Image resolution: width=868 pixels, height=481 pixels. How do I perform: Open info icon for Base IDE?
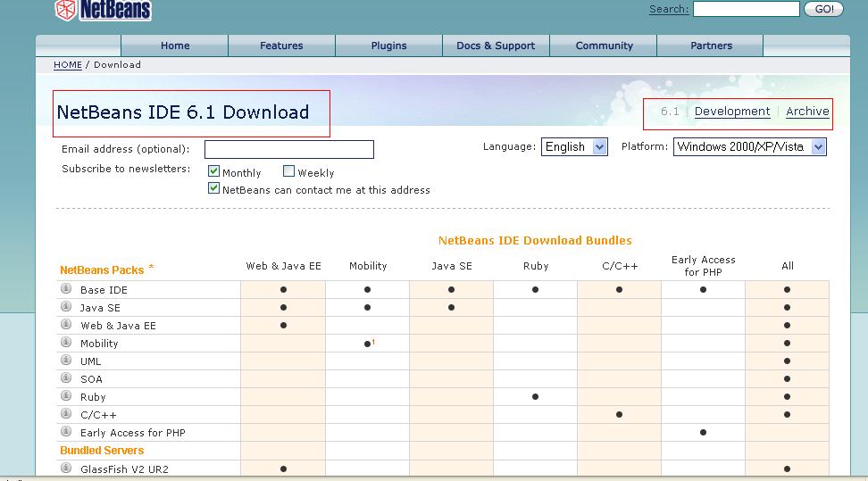pyautogui.click(x=66, y=288)
